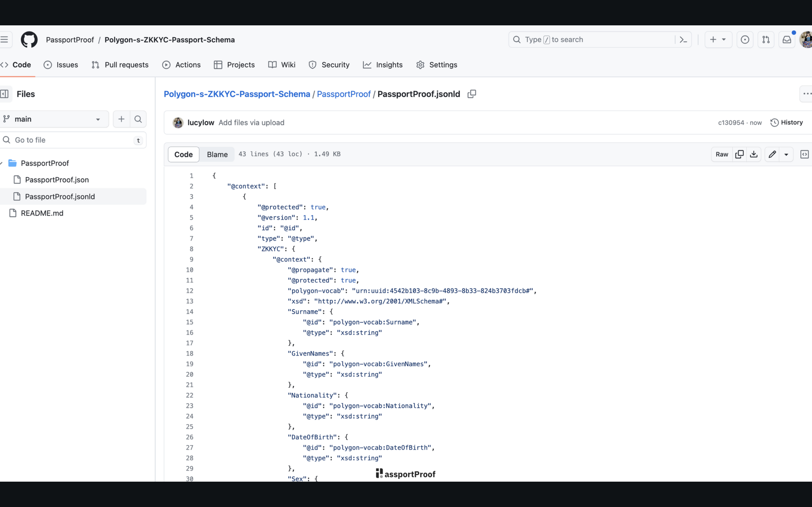Copy raw file contents icon
This screenshot has height=507, width=812.
tap(739, 154)
